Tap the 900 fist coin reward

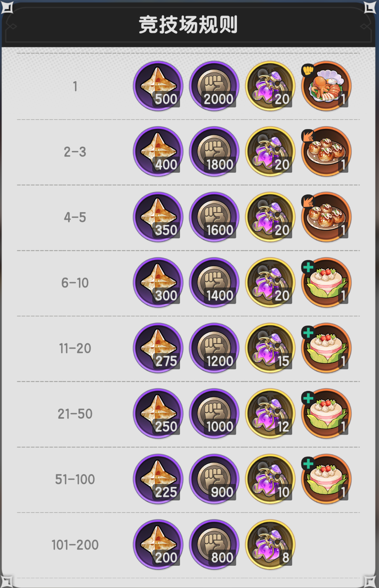[214, 479]
